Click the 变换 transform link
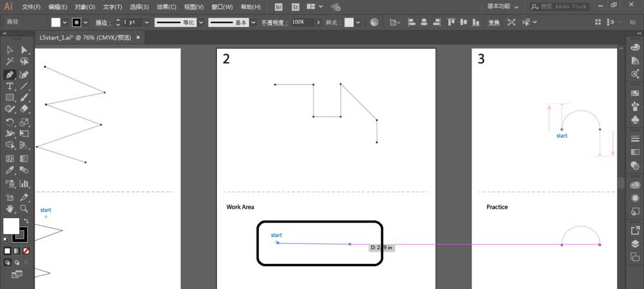This screenshot has width=644, height=289. point(494,23)
